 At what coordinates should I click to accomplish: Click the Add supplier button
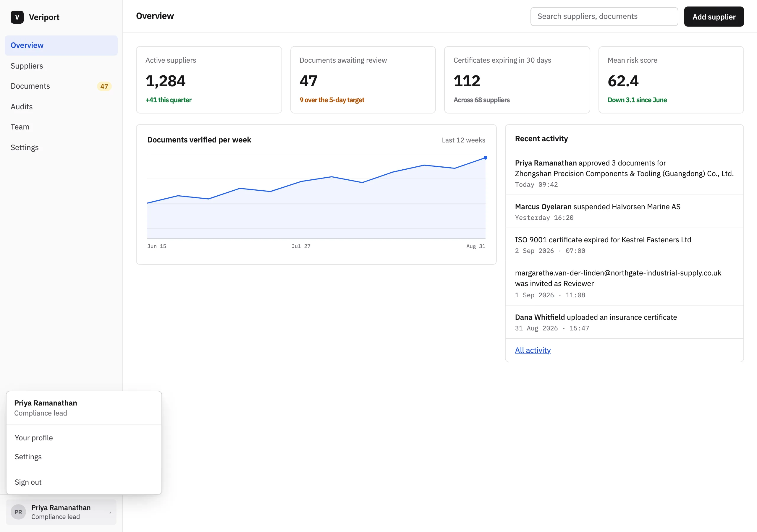714,17
